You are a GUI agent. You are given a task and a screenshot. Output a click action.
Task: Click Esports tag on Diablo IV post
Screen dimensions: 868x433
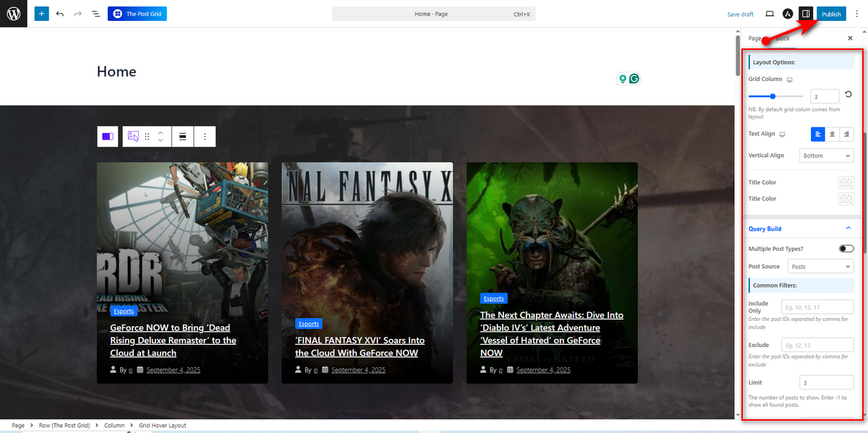pyautogui.click(x=494, y=298)
